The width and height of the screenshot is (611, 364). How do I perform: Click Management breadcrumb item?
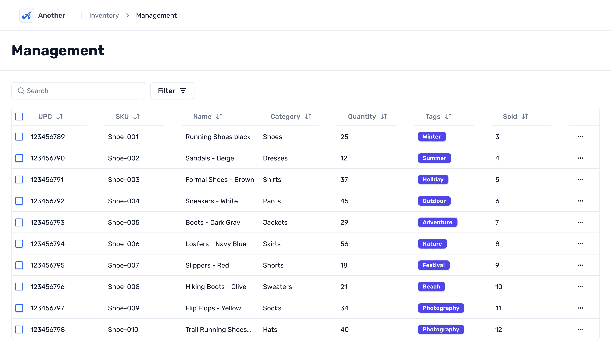(x=156, y=15)
